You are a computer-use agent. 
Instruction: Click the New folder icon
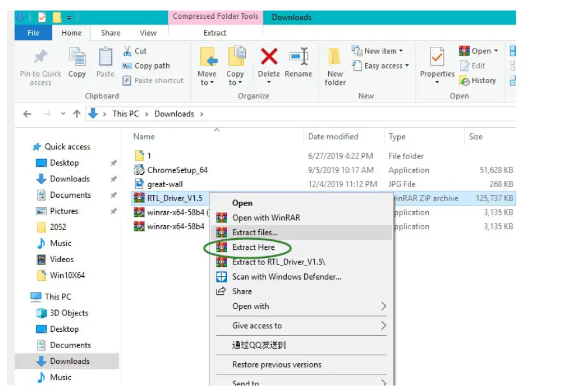tap(335, 57)
